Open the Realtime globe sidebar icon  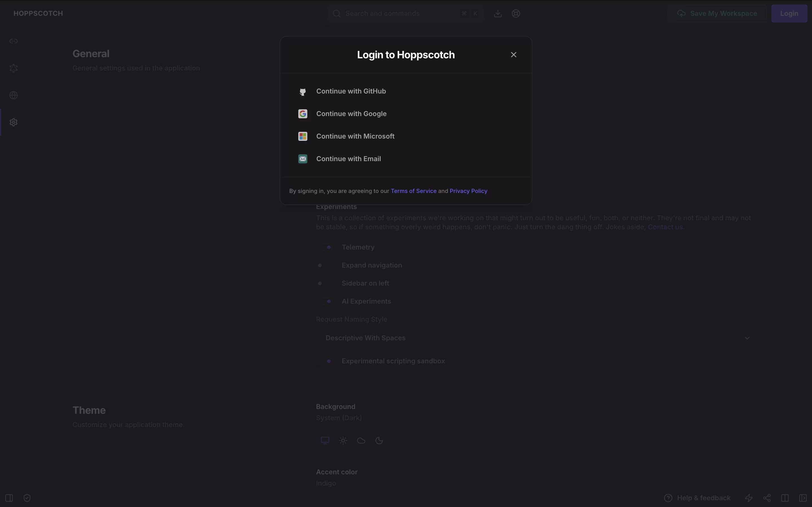14,95
